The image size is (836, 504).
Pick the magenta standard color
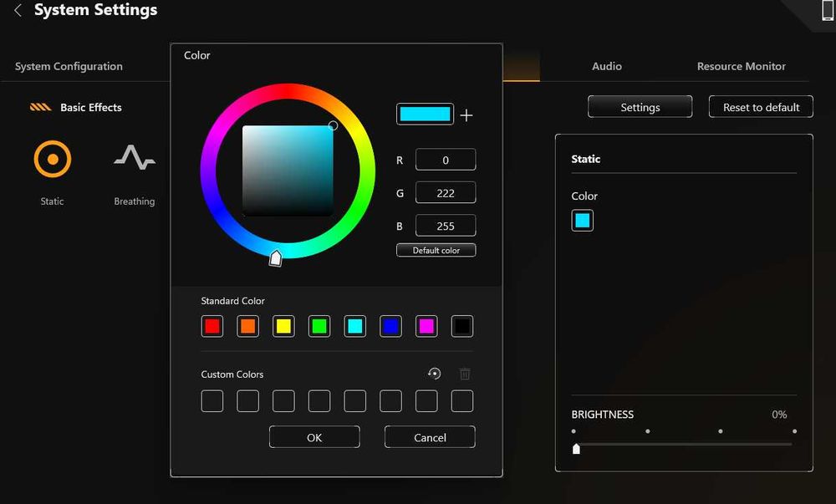pos(426,326)
